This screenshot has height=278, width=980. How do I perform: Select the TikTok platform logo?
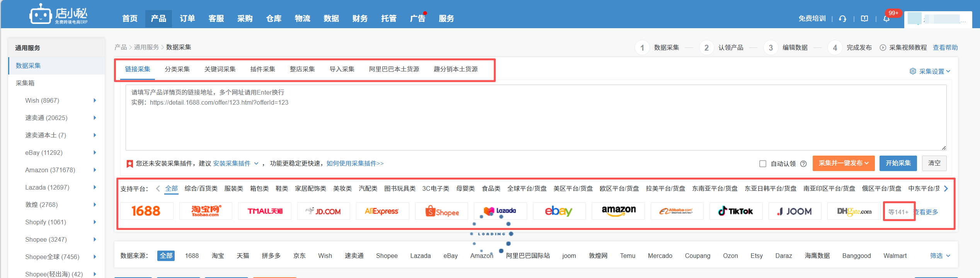736,211
